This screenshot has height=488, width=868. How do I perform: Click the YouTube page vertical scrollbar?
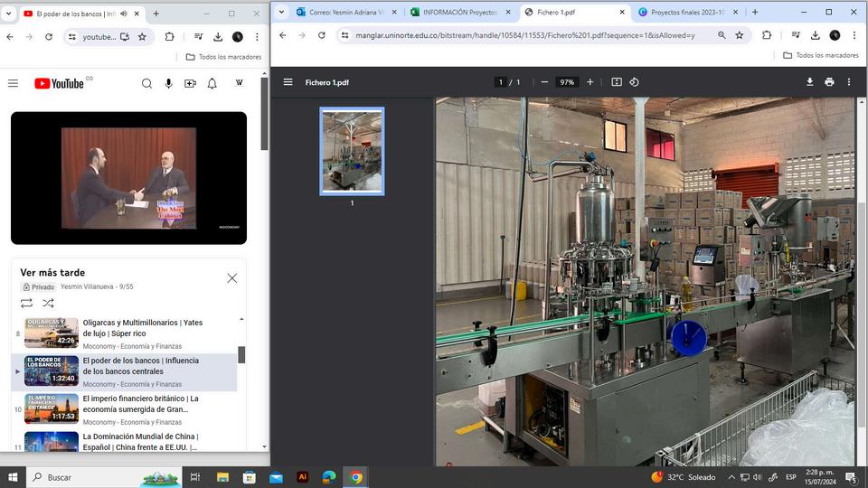[264, 114]
